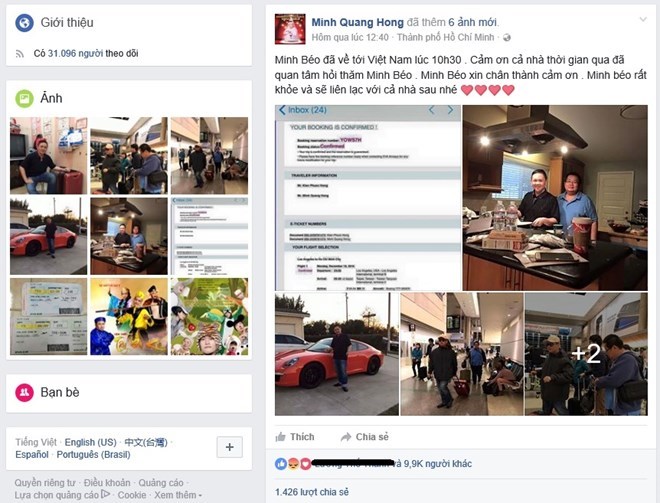Image resolution: width=660 pixels, height=503 pixels.
Task: View 1.426 lượt chia sẻ shares
Action: point(312,492)
